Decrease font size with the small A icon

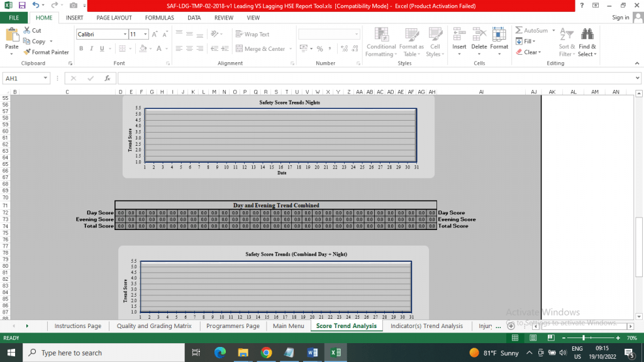click(x=165, y=35)
